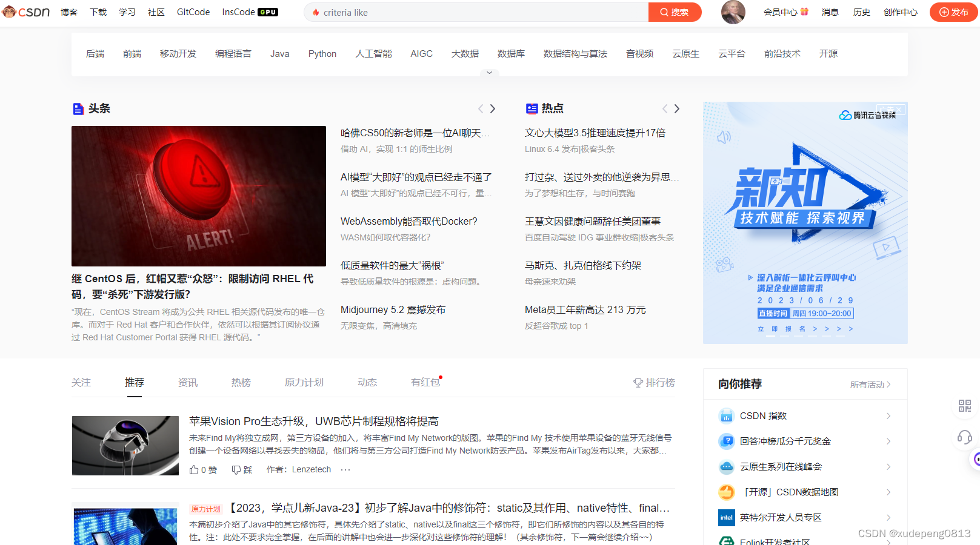Open customer service via headset icon
Viewport: 980px width, 545px height.
point(964,437)
